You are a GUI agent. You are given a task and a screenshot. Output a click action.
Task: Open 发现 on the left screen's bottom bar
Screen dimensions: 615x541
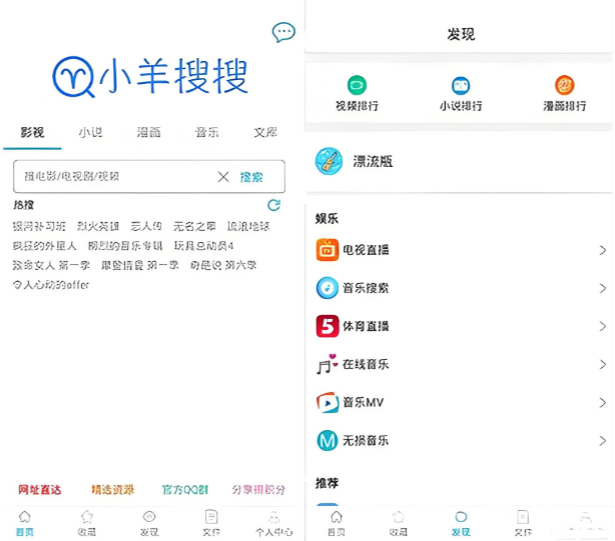tap(149, 523)
